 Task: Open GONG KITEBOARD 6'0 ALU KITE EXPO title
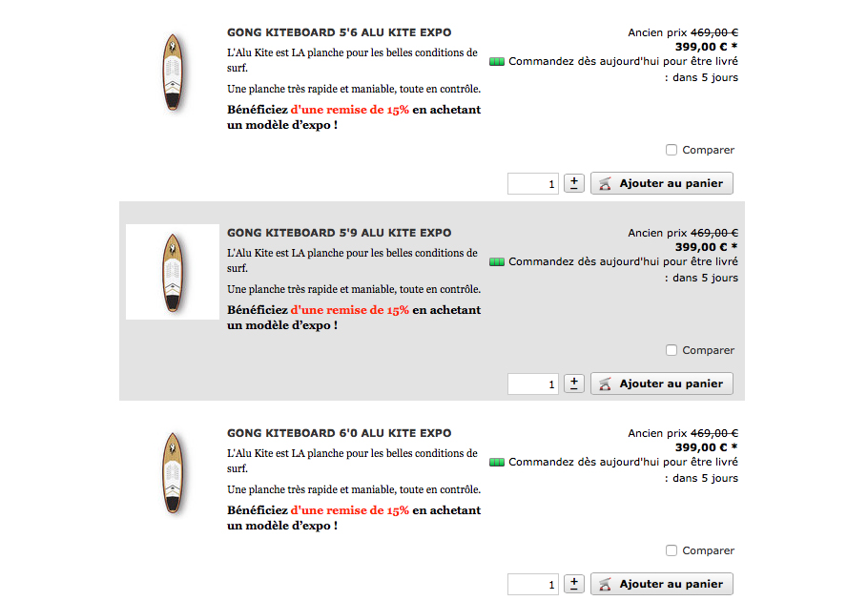(x=339, y=433)
